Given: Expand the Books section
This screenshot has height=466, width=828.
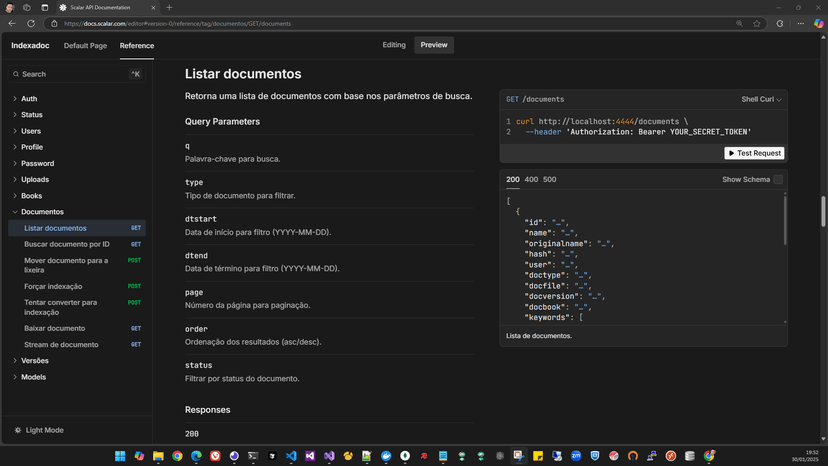Looking at the screenshot, I should [31, 195].
